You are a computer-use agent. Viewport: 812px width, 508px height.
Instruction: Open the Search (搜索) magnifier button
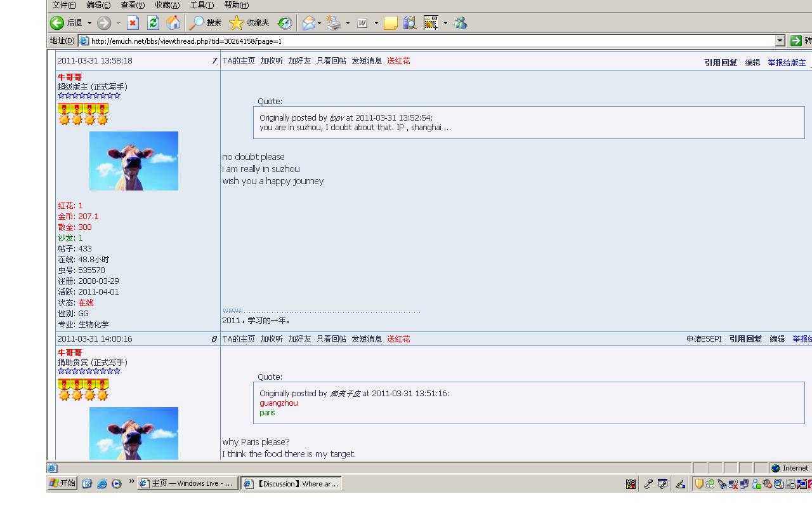coord(206,23)
